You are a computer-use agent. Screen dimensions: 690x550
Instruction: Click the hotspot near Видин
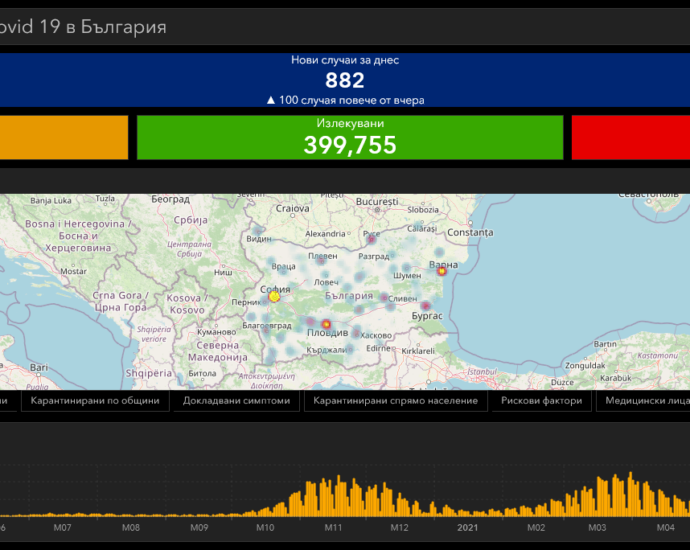point(257,231)
